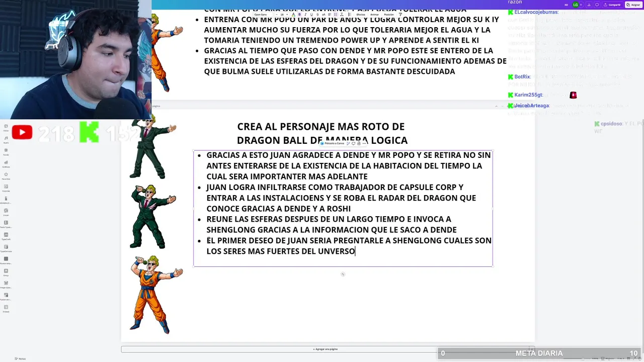Click the META DIARIA progress bar
The width and height of the screenshot is (644, 362).
pos(539,353)
